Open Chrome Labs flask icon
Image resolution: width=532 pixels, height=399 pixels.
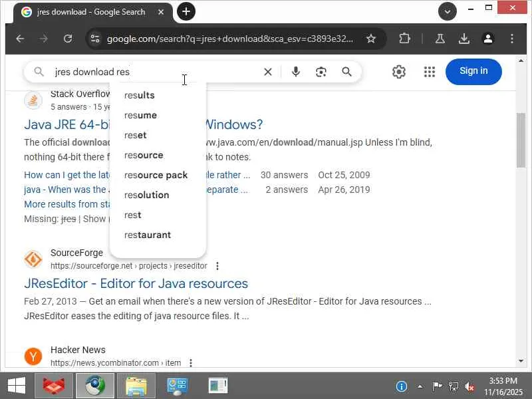[x=440, y=39]
